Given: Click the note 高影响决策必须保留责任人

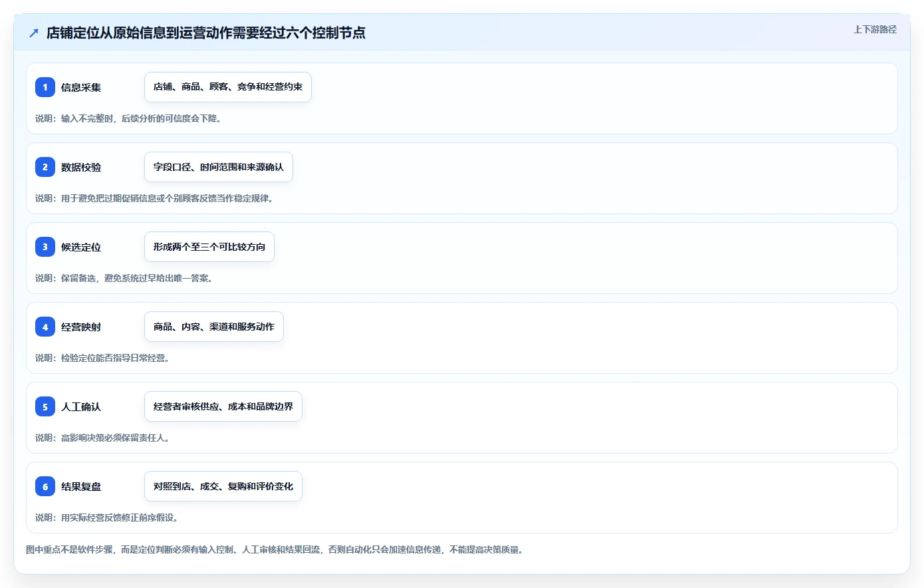Looking at the screenshot, I should click(102, 438).
